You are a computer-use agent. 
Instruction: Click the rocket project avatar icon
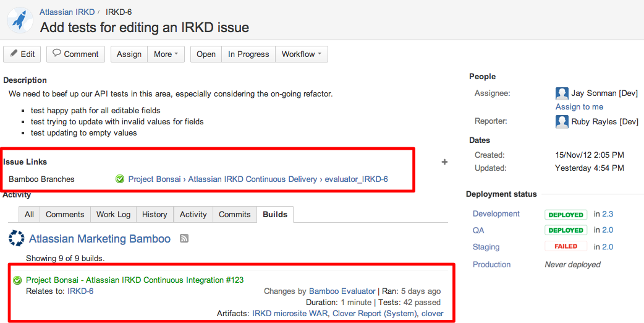click(x=19, y=19)
